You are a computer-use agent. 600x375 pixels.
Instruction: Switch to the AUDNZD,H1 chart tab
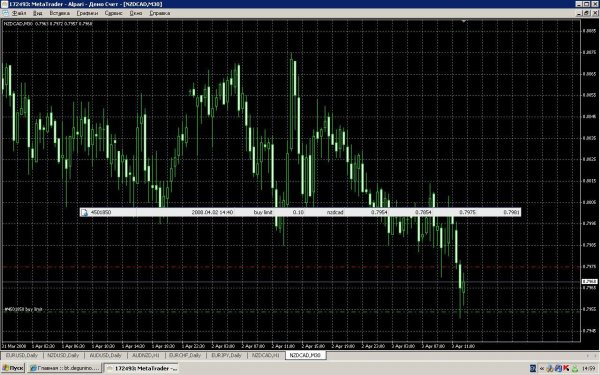[x=145, y=355]
